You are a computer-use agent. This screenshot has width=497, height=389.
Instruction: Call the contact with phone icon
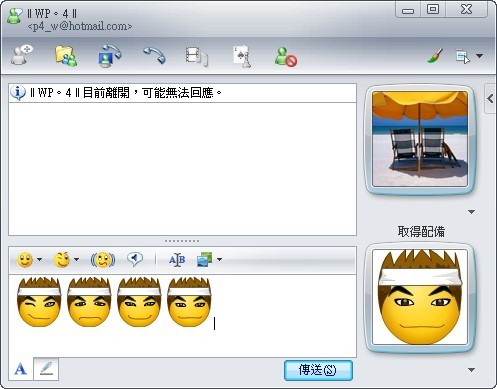pyautogui.click(x=154, y=55)
